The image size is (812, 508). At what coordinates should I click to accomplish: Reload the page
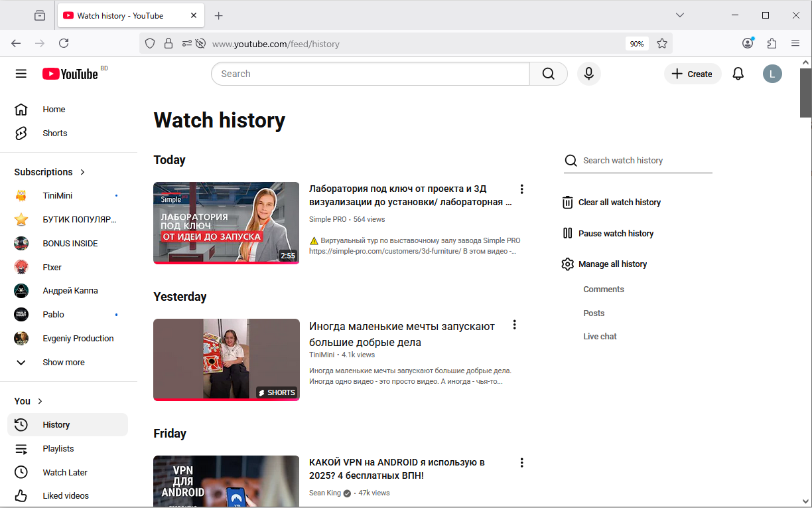click(64, 43)
